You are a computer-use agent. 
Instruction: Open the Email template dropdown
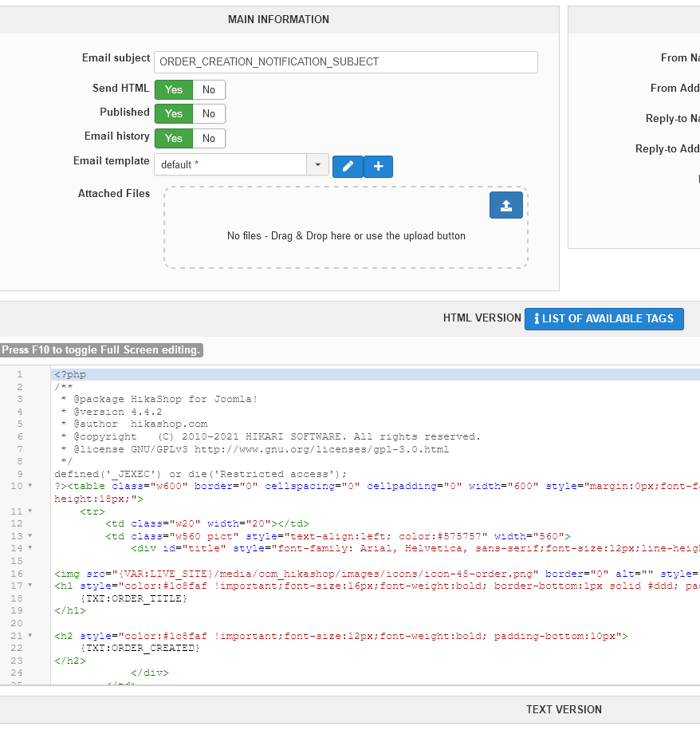tap(317, 164)
